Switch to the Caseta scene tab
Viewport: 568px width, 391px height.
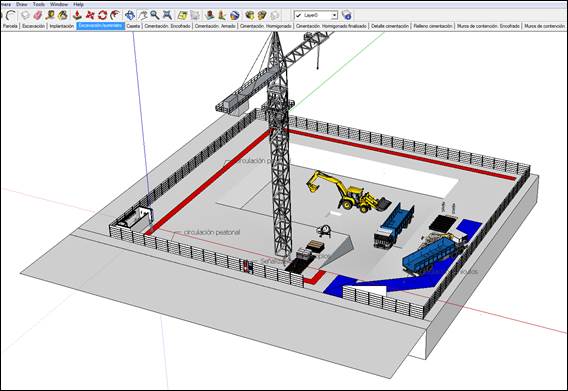click(133, 26)
